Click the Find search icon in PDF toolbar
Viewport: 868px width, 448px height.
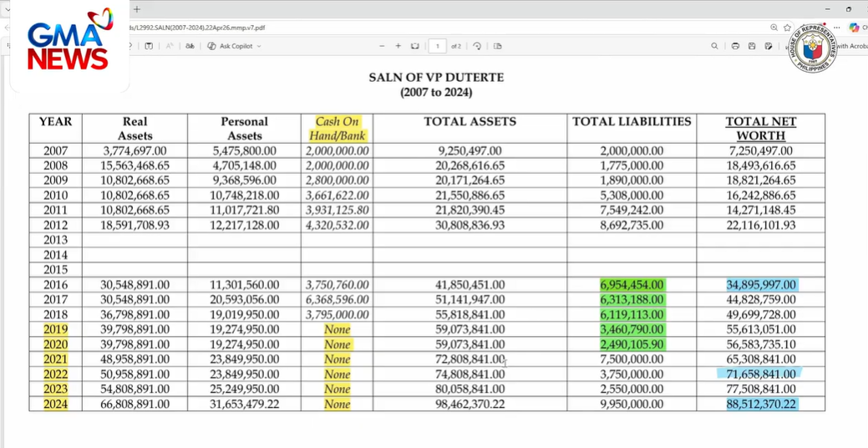click(x=714, y=46)
